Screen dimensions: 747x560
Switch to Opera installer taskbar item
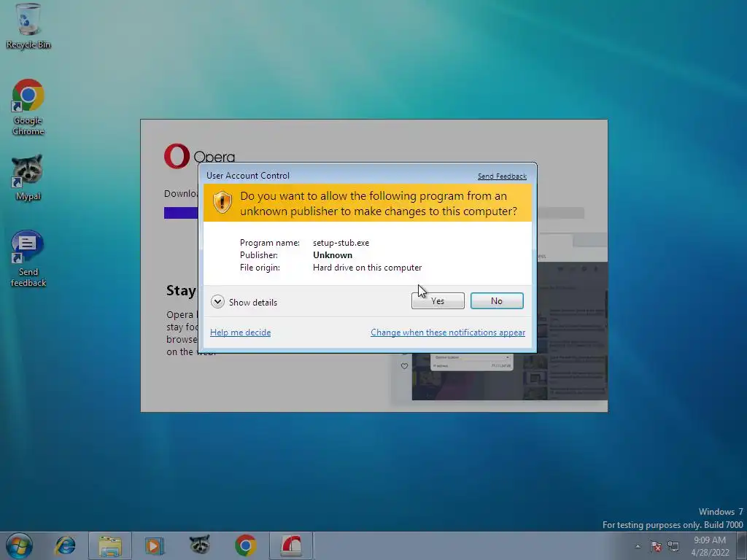coord(291,545)
